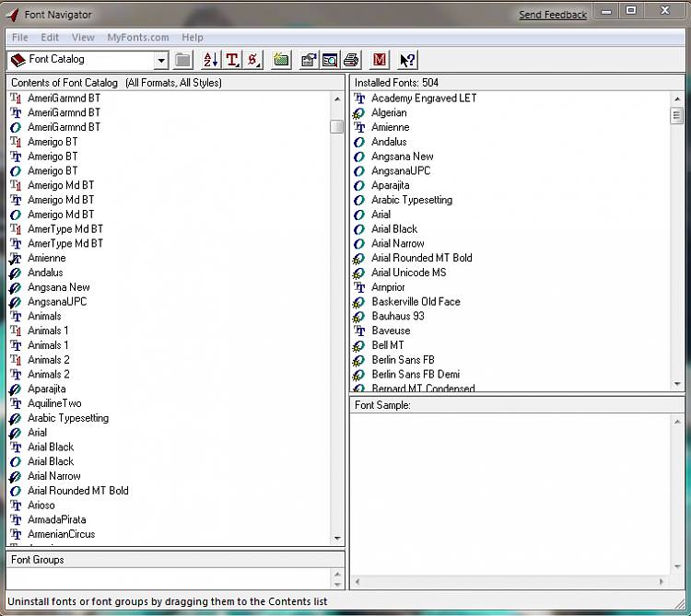Click the Send Feedback link
Viewport: 691px width, 616px height.
[553, 15]
